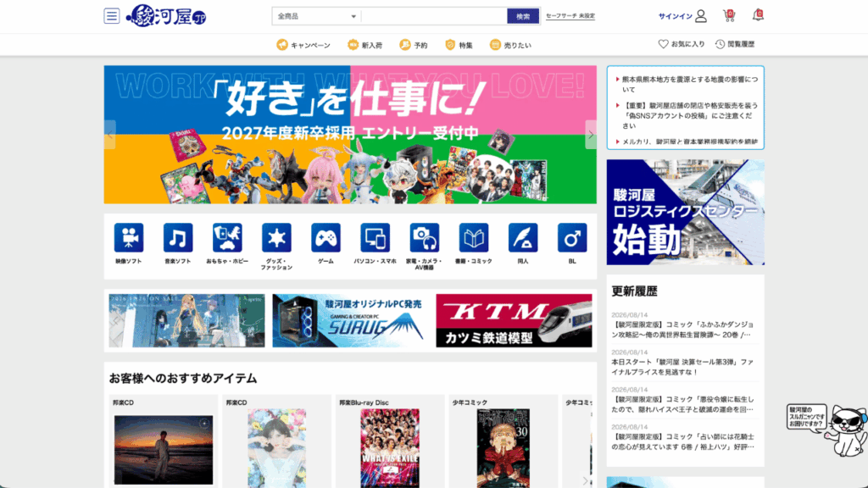Viewport: 868px width, 488px height.
Task: Click the 更新履歴 heading
Action: coord(634,291)
